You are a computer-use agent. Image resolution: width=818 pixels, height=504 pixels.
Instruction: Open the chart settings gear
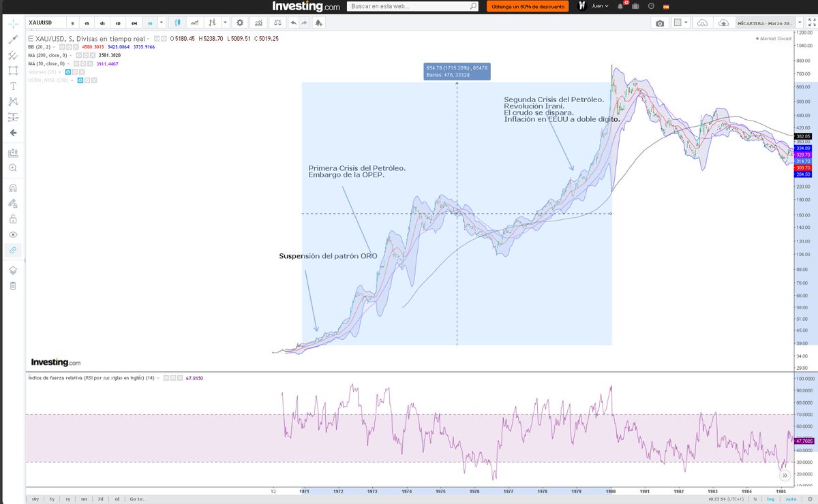click(x=240, y=22)
